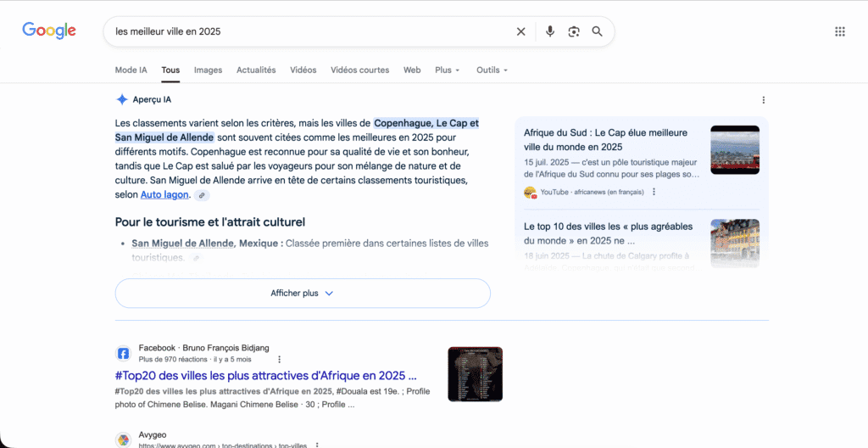This screenshot has height=448, width=868.
Task: Click the Avygeo site name
Action: click(x=153, y=434)
